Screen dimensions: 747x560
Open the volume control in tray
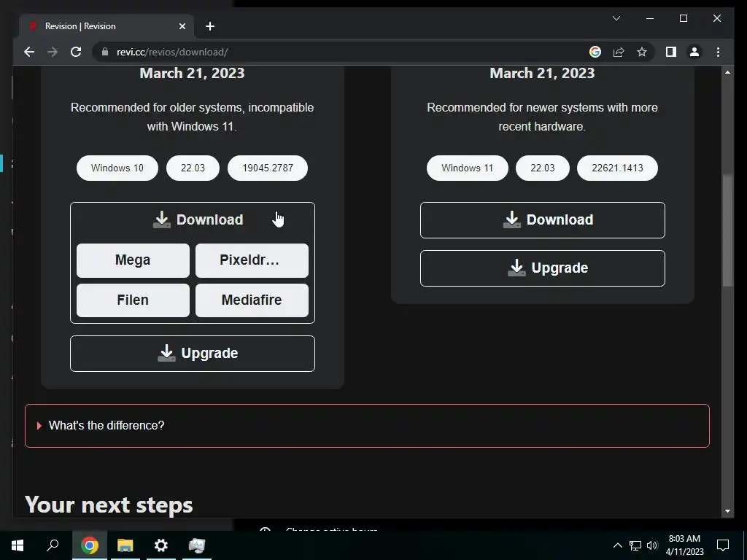click(651, 545)
